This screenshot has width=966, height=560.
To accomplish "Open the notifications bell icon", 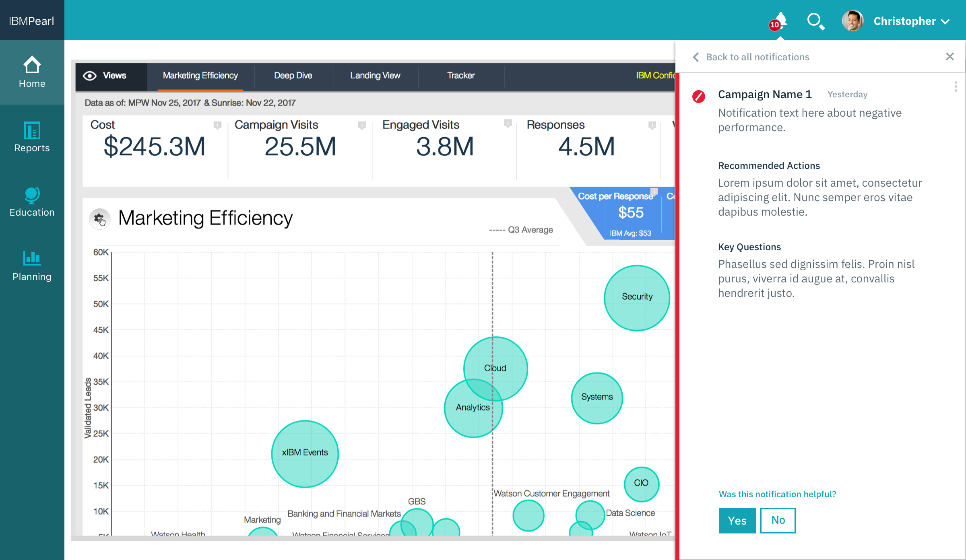I will point(781,20).
